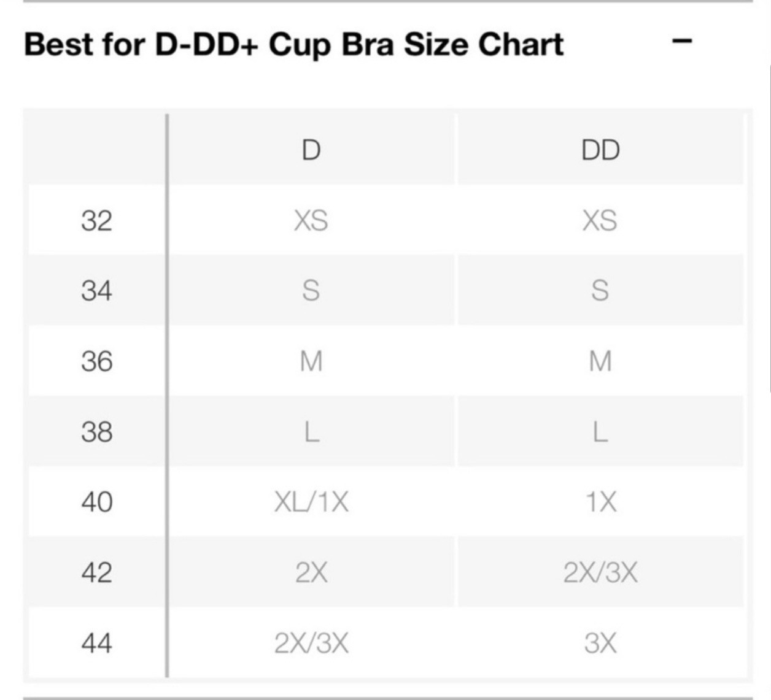Screen dimensions: 771x700
Task: Select M cell under DD column
Action: 600,361
